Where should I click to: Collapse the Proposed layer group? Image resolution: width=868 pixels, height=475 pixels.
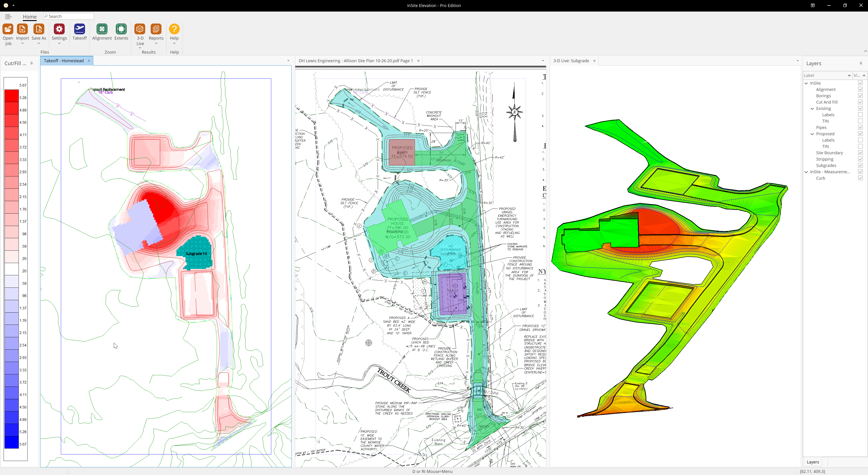tap(812, 134)
